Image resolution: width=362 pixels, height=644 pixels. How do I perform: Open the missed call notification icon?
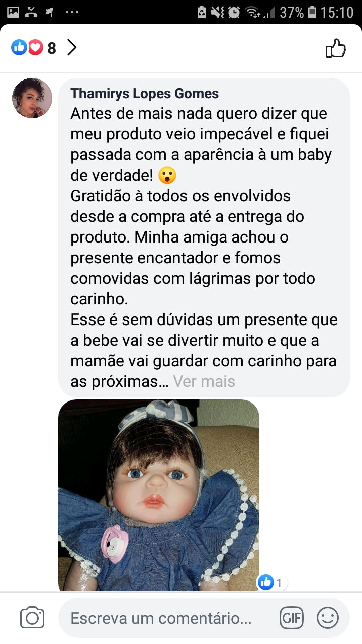click(x=32, y=12)
